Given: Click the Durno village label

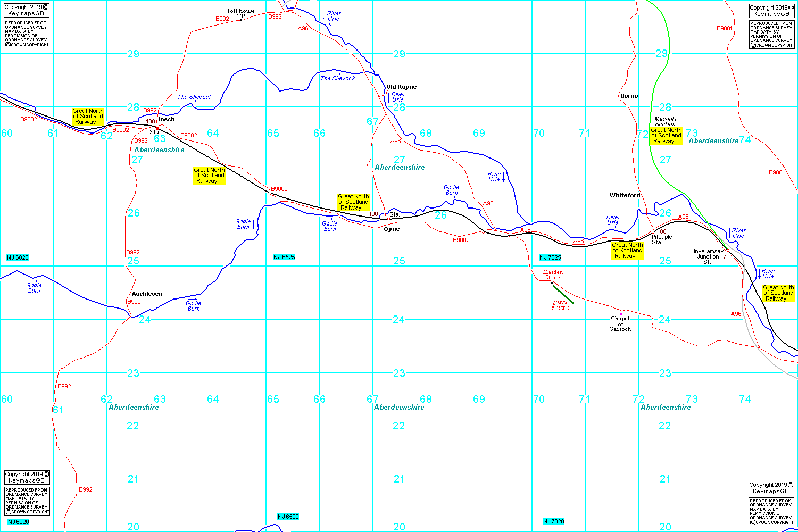Looking at the screenshot, I should 629,96.
